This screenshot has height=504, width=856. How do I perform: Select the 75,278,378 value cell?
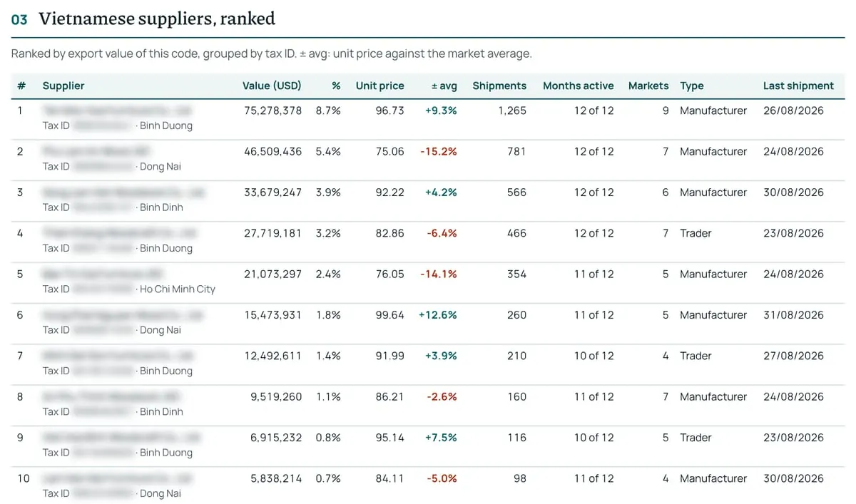tap(272, 110)
